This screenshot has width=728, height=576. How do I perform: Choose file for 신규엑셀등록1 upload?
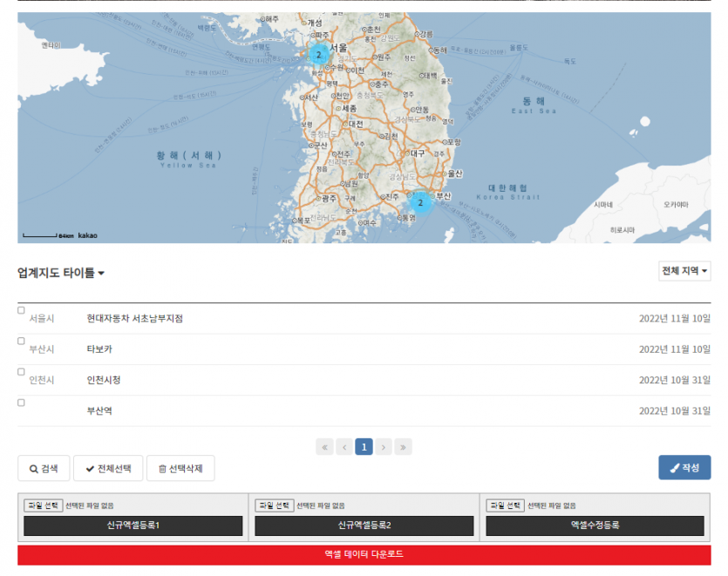(44, 505)
